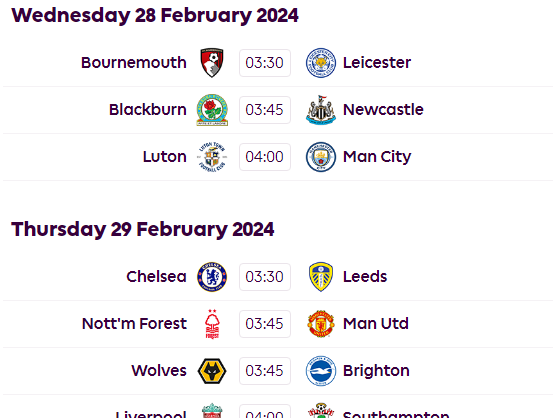Click the Wolves wolf-head badge
This screenshot has width=553, height=418.
pos(212,371)
